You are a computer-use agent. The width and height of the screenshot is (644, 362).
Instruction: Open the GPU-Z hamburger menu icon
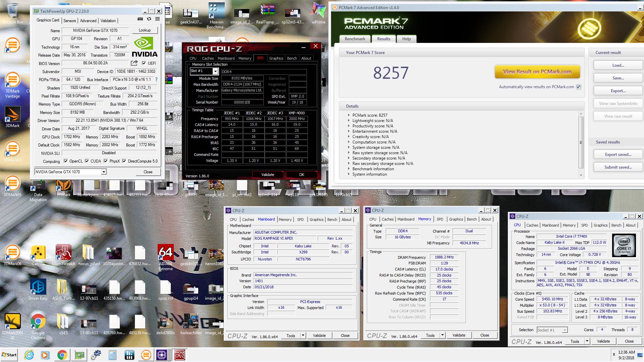pyautogui.click(x=157, y=19)
